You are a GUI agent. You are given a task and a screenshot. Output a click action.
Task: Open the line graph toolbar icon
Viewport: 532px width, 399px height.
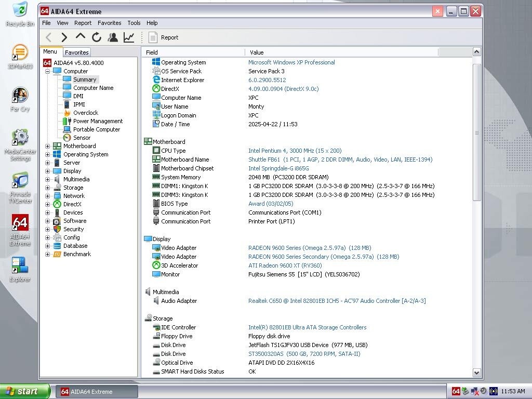(x=129, y=37)
